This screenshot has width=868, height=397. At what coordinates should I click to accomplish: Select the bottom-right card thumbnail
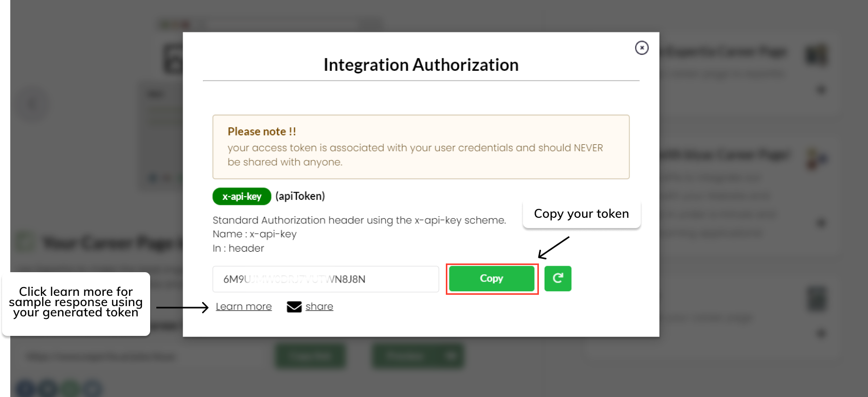(x=817, y=298)
